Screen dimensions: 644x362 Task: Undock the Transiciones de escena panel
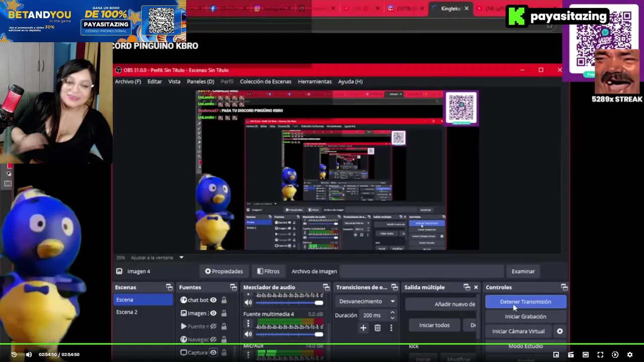point(394,287)
